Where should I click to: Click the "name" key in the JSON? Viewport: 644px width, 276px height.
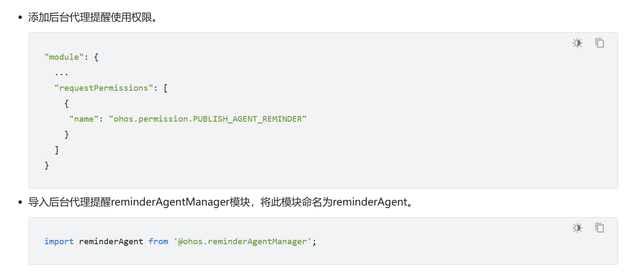click(84, 119)
